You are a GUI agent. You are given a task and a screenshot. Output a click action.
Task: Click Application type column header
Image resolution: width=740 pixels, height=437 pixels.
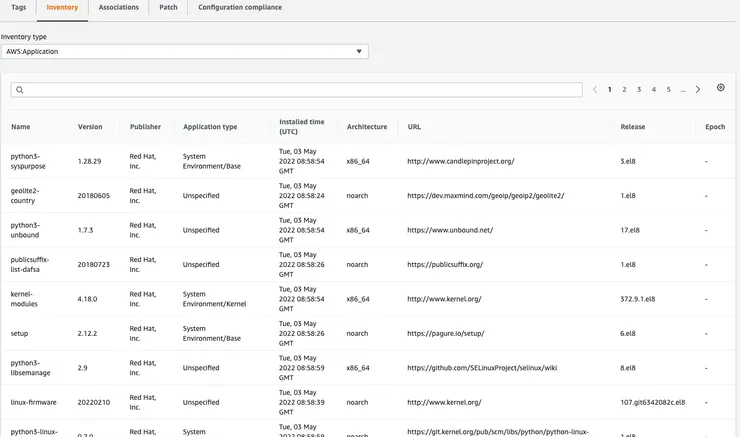click(210, 126)
